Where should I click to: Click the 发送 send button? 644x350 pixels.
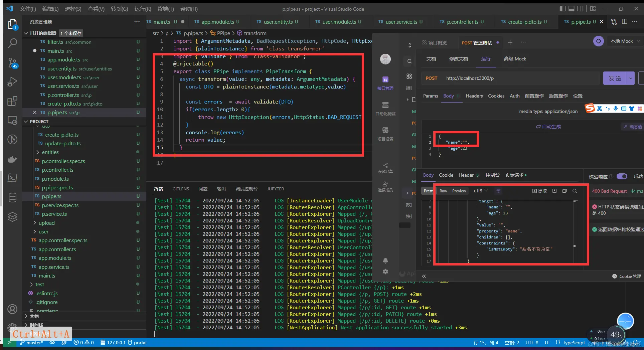pos(615,78)
